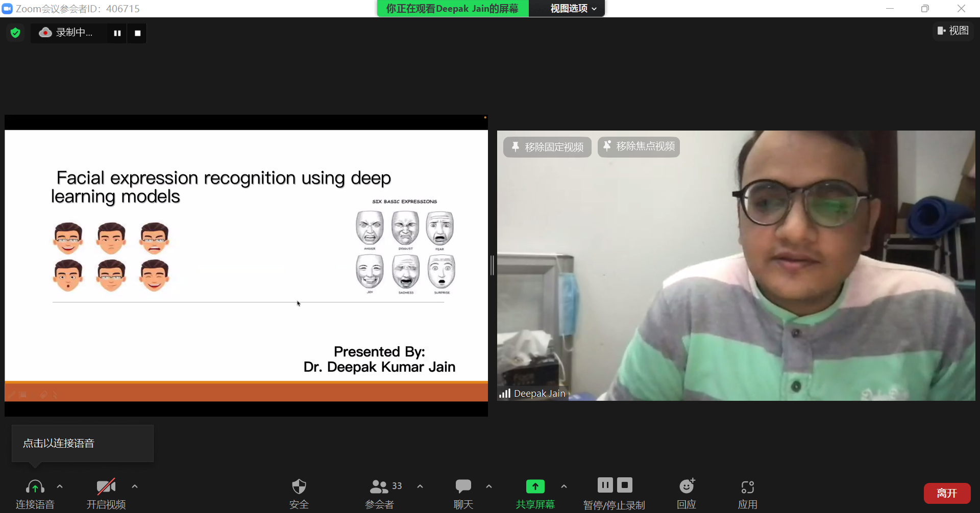Click the join audio headphone icon
The image size is (980, 513).
(35, 486)
